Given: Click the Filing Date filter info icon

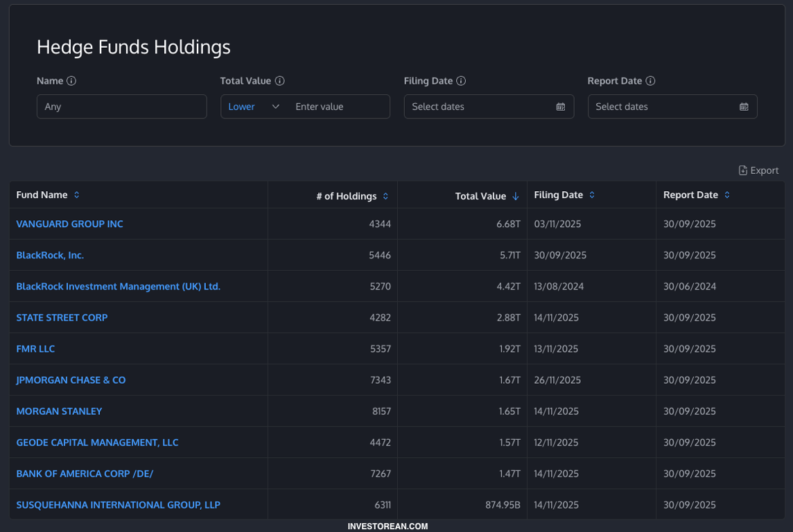Looking at the screenshot, I should (x=461, y=81).
